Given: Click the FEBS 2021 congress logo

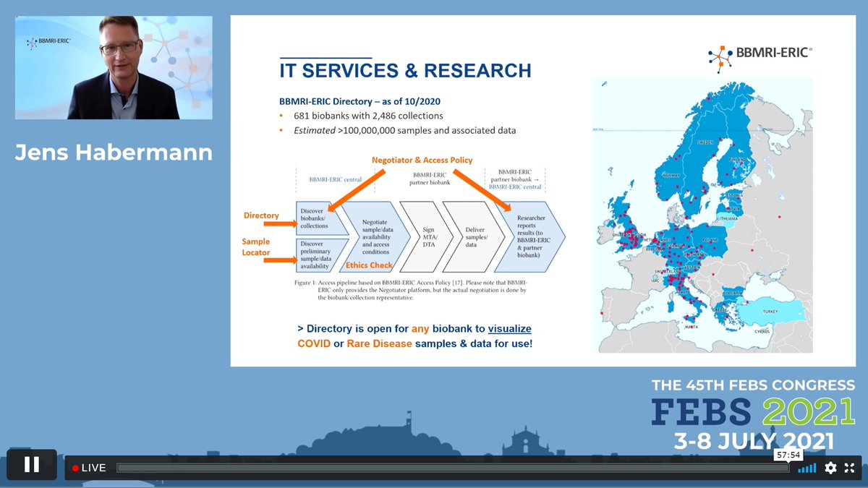Looking at the screenshot, I should (x=753, y=411).
